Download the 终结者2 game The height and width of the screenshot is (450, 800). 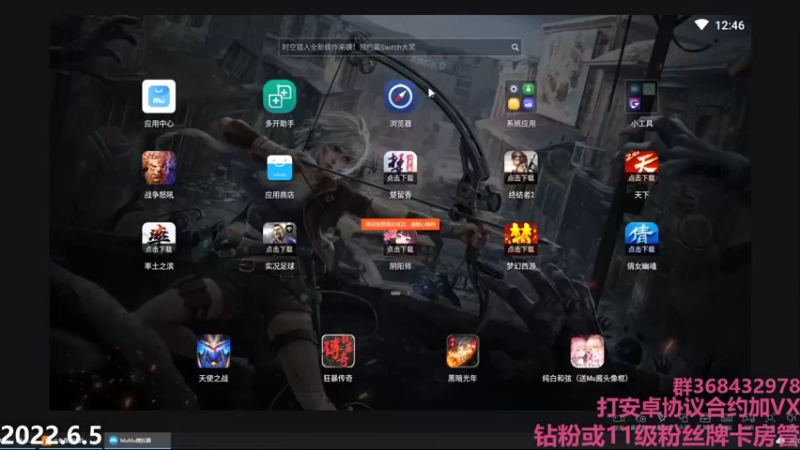click(x=521, y=167)
